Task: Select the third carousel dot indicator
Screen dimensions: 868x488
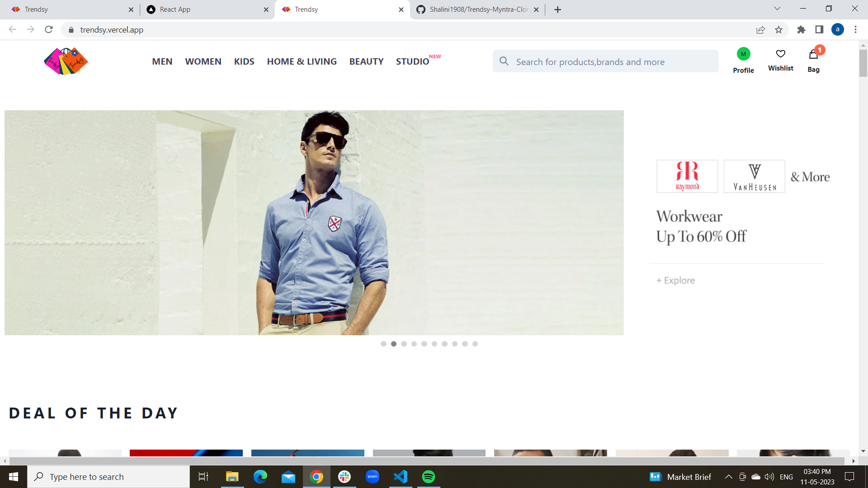Action: point(404,344)
